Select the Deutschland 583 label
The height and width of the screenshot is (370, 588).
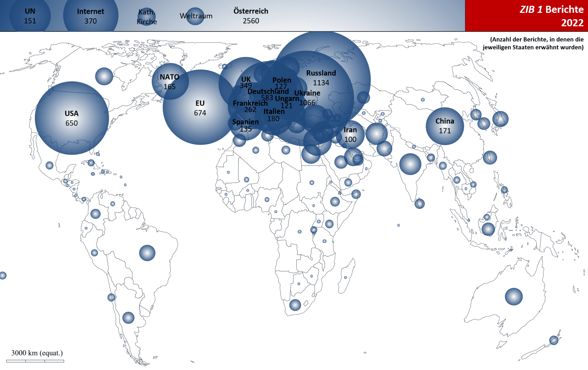[x=268, y=95]
